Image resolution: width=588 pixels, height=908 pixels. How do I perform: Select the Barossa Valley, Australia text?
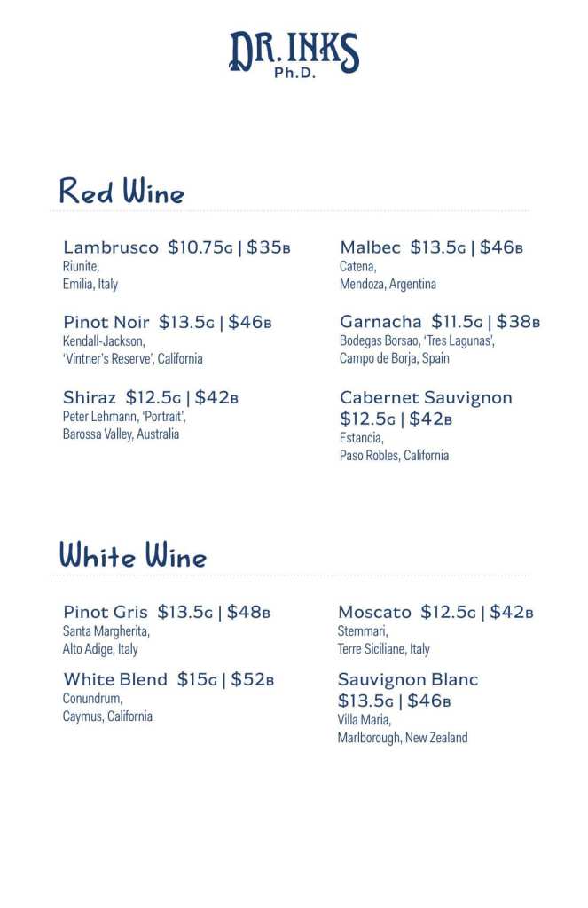coord(121,434)
